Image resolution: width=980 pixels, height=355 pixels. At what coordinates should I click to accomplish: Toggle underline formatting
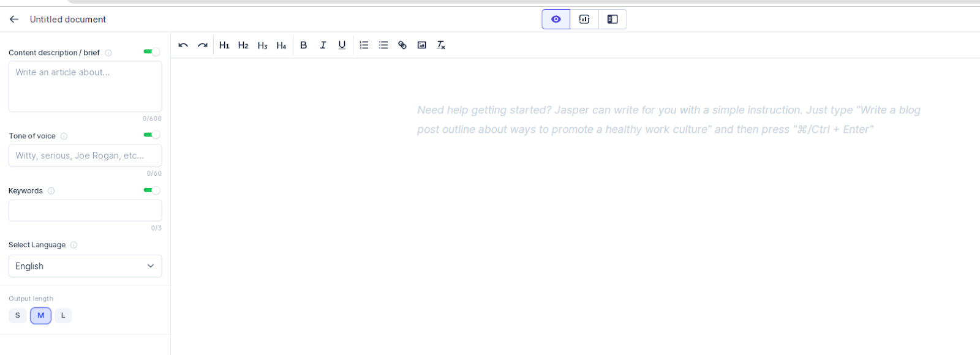(x=342, y=45)
